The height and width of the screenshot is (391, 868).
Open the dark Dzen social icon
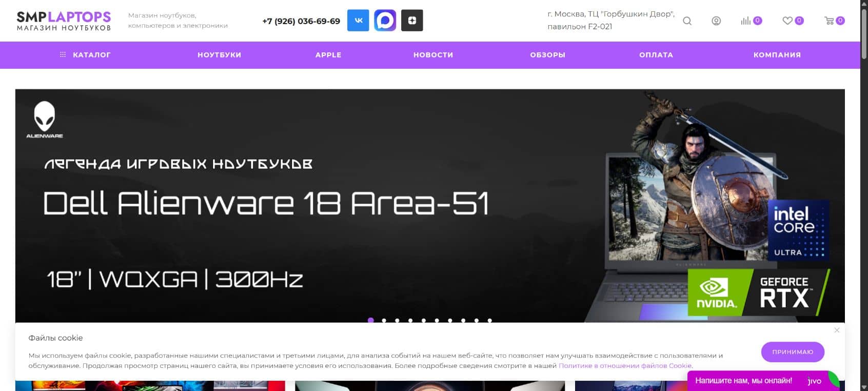point(412,21)
